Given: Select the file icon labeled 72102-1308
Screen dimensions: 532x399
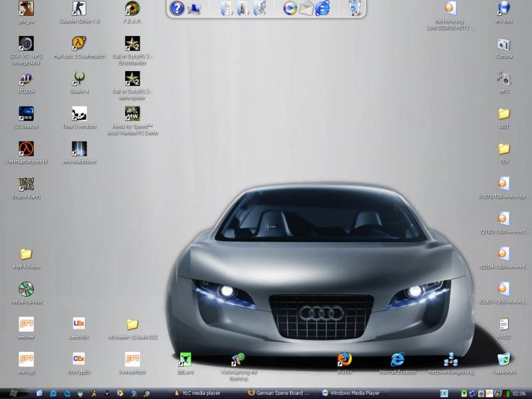Looking at the screenshot, I should pos(504,219).
